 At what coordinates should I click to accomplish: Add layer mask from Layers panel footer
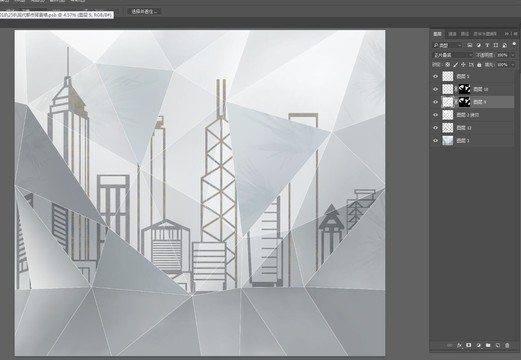coord(469,345)
